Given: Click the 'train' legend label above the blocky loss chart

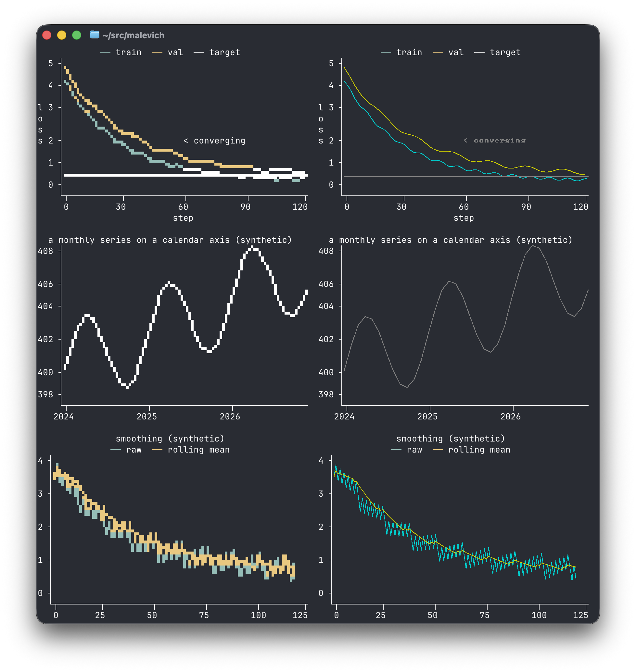Looking at the screenshot, I should (x=129, y=52).
